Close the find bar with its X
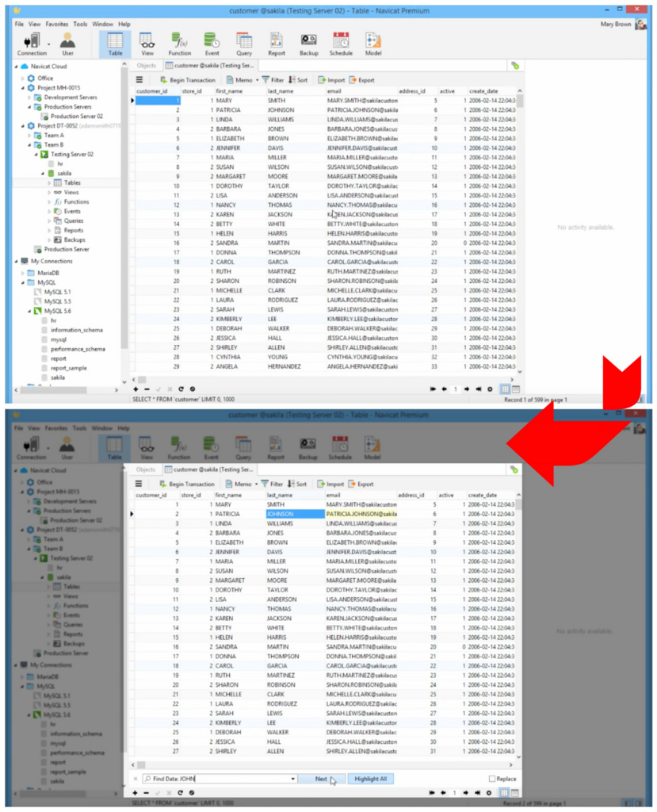This screenshot has height=812, width=657. [x=136, y=779]
